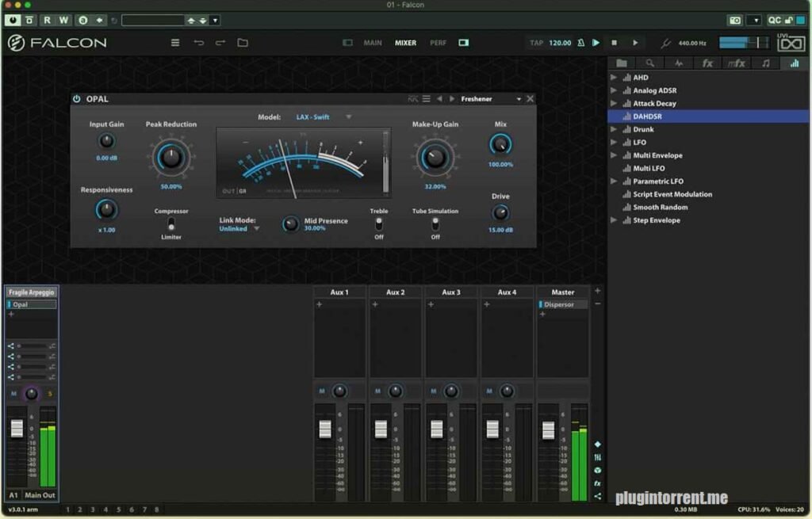The height and width of the screenshot is (519, 812).
Task: Go to previous OPAL preset arrow
Action: point(439,99)
